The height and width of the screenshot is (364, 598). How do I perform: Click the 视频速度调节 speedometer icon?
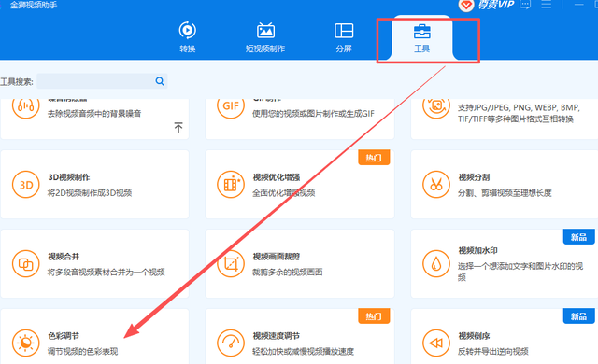231,343
